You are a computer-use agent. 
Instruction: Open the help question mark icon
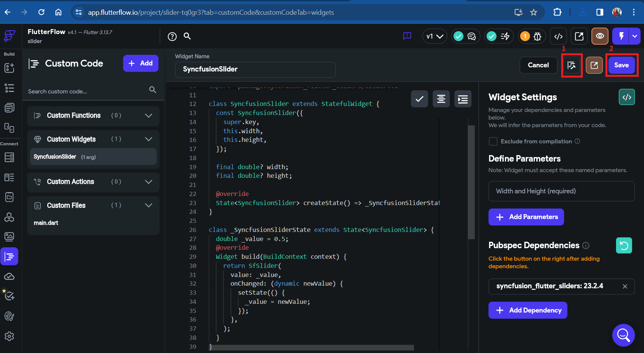coord(172,36)
